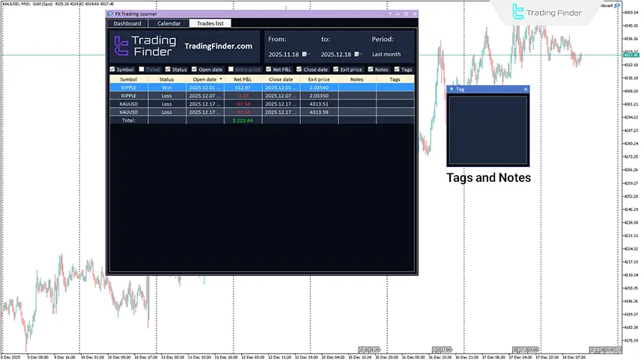644x362 pixels.
Task: Click the help question mark in journal title bar
Action: pyautogui.click(x=390, y=13)
